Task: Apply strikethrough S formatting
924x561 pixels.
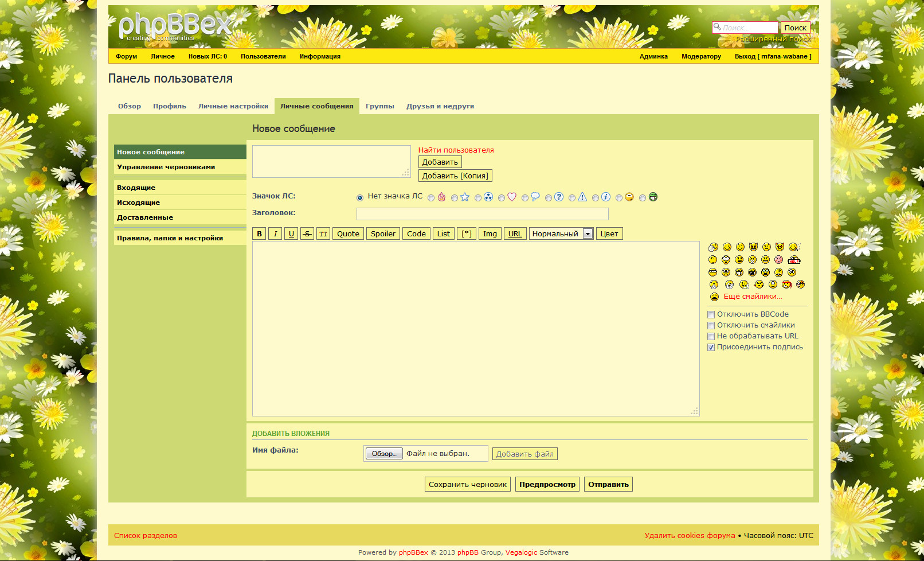Action: [x=307, y=233]
